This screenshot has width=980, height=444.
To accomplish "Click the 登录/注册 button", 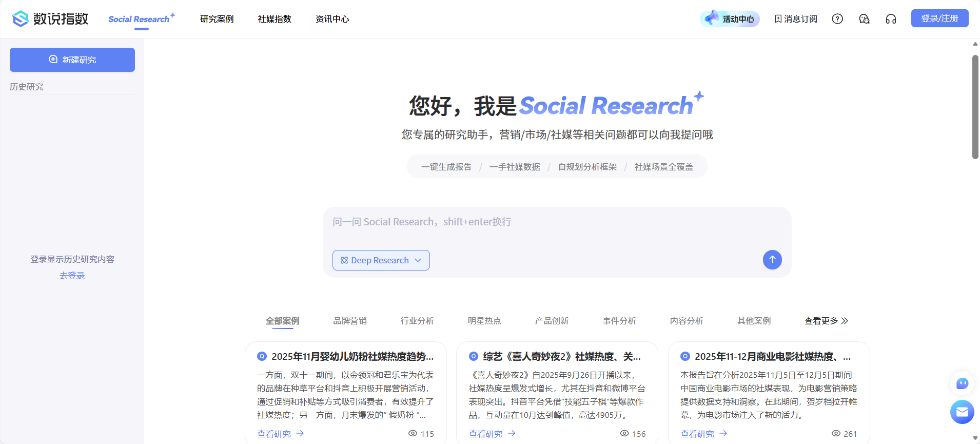I will point(939,18).
